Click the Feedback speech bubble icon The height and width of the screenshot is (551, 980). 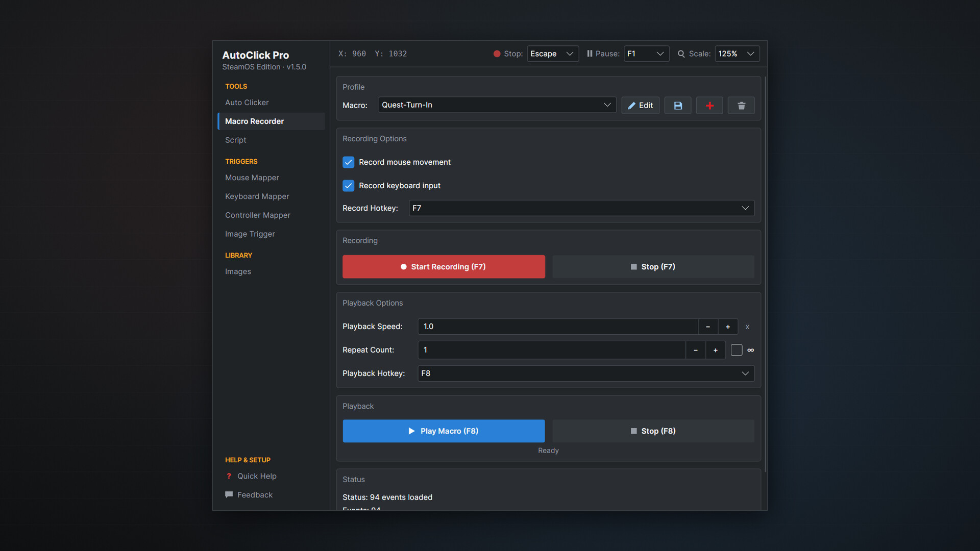point(229,495)
